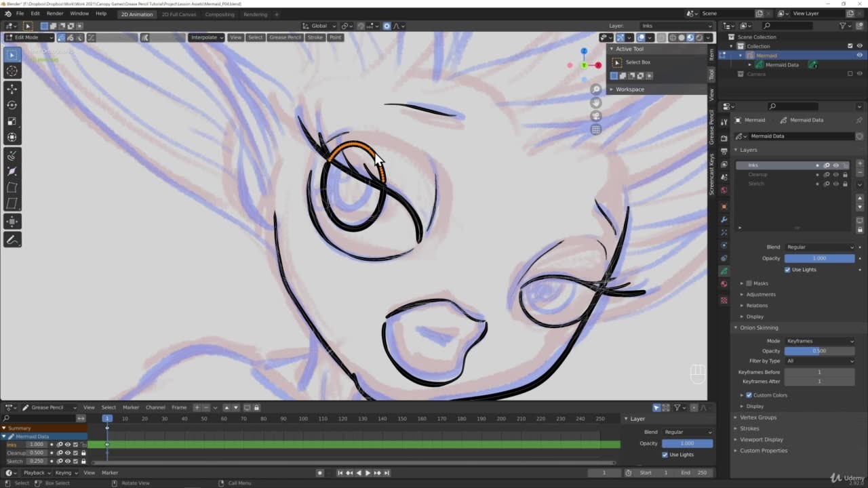Play animation with play button
Viewport: 868px width, 488px height.
pyautogui.click(x=368, y=473)
